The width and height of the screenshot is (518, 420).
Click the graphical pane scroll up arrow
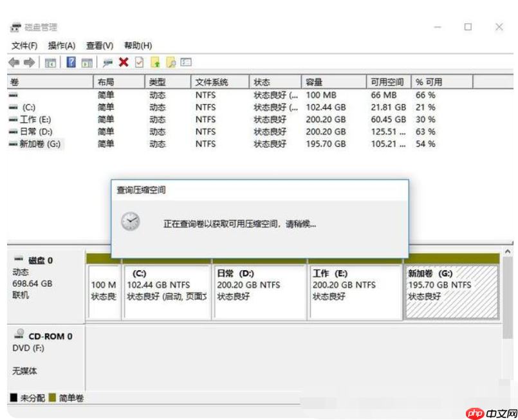pyautogui.click(x=508, y=251)
